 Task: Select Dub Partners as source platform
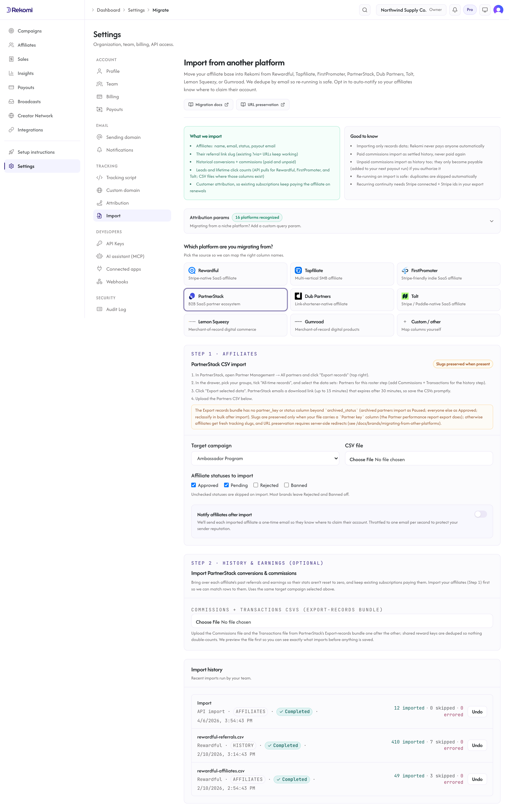pos(342,300)
